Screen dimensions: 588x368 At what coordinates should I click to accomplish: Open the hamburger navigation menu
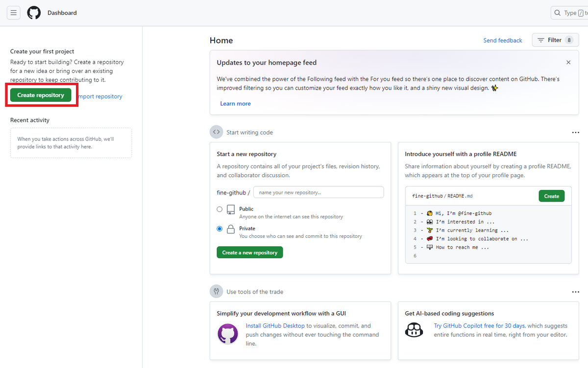[x=14, y=13]
